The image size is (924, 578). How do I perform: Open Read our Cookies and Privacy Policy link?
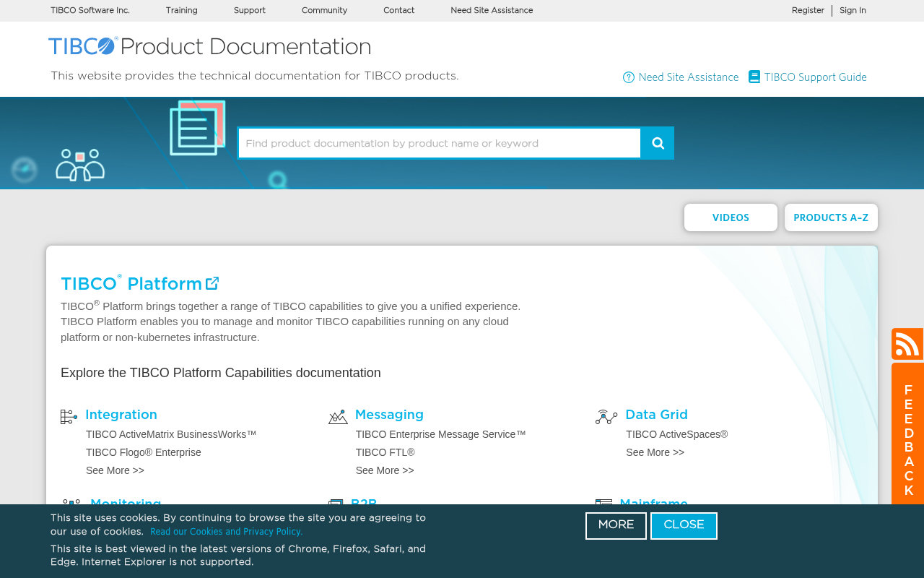226,531
